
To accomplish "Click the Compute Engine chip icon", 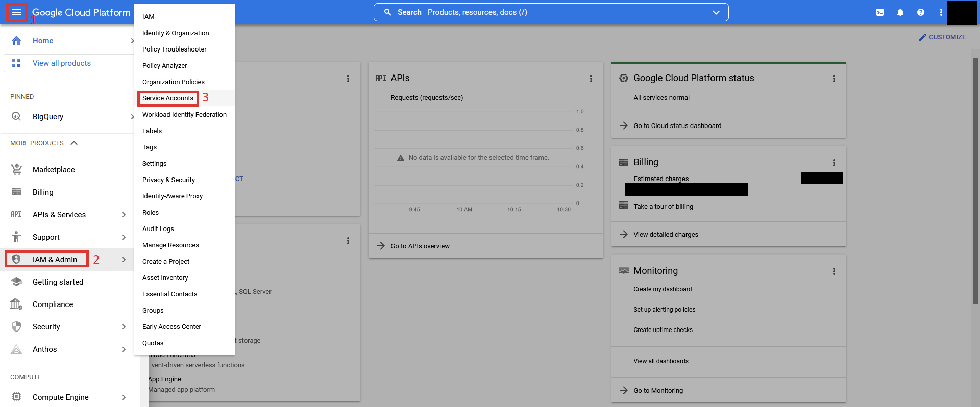I will click(16, 397).
